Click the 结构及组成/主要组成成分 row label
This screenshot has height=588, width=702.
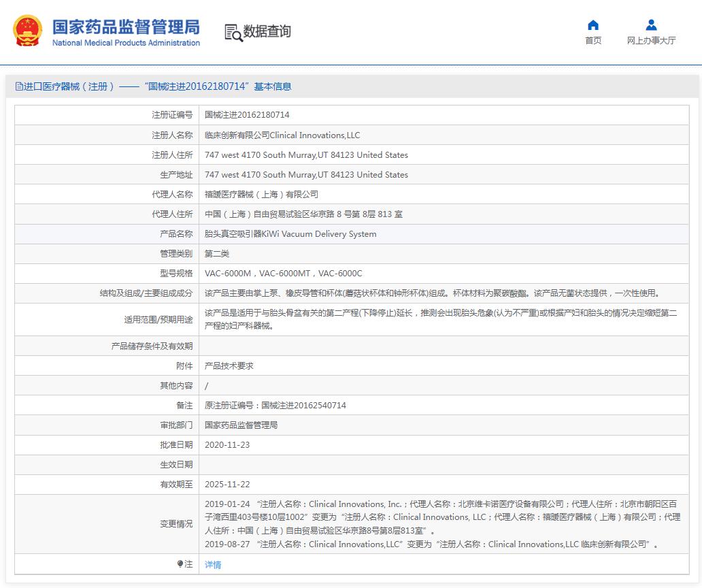(146, 293)
